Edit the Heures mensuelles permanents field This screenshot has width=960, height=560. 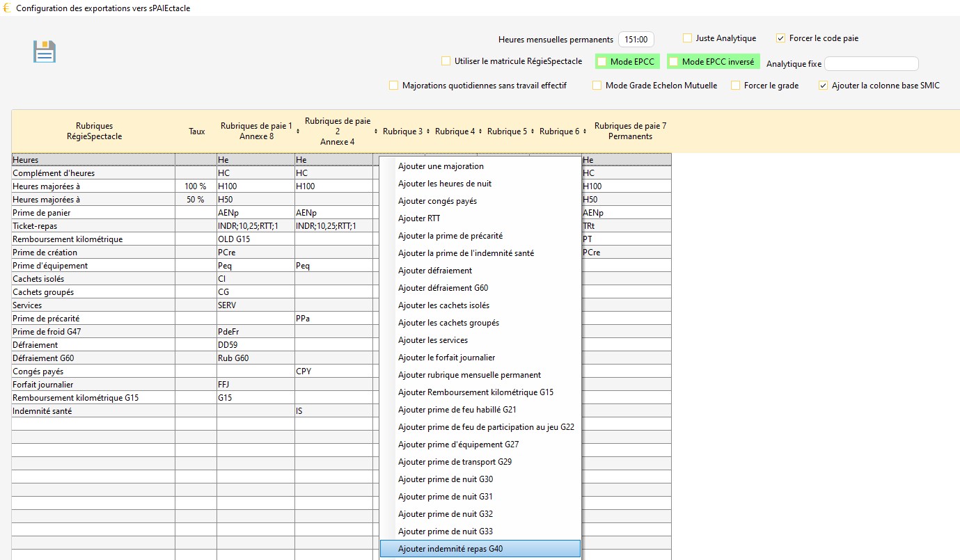(x=636, y=40)
